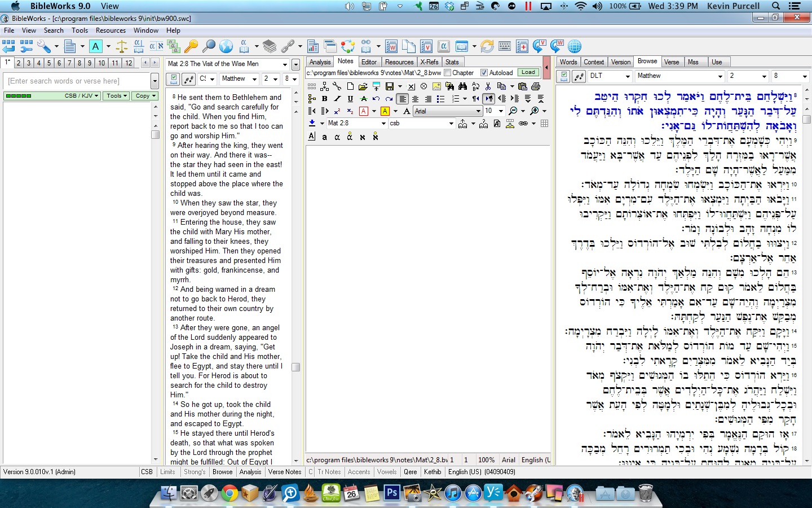Click the Qere status bar button
The height and width of the screenshot is (508, 812).
click(411, 472)
